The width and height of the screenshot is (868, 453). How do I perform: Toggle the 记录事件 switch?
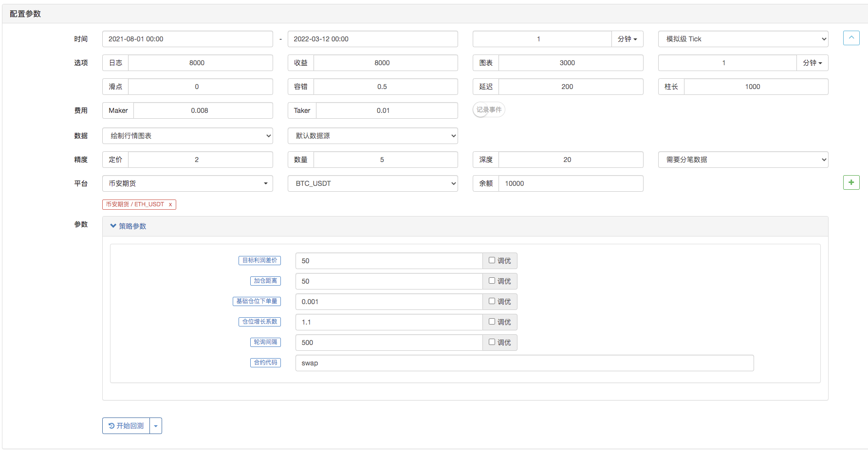click(x=489, y=110)
